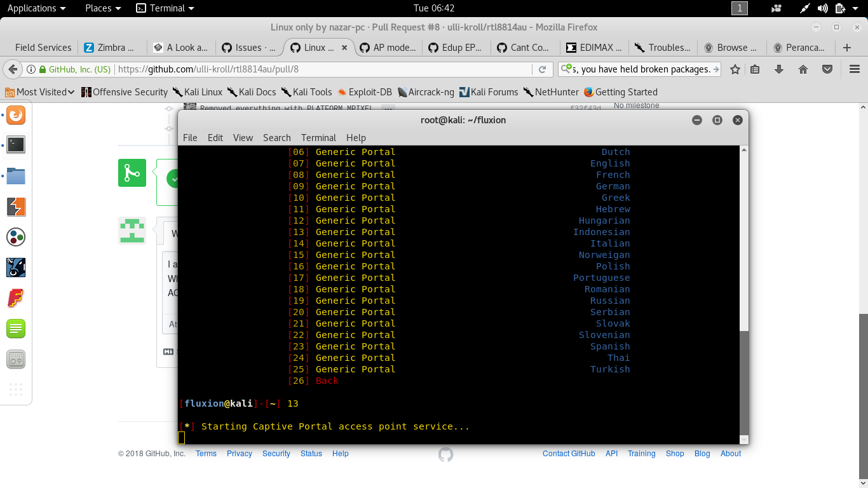Expand the Most Visited bookmarks
The width and height of the screenshot is (868, 488).
(x=40, y=92)
